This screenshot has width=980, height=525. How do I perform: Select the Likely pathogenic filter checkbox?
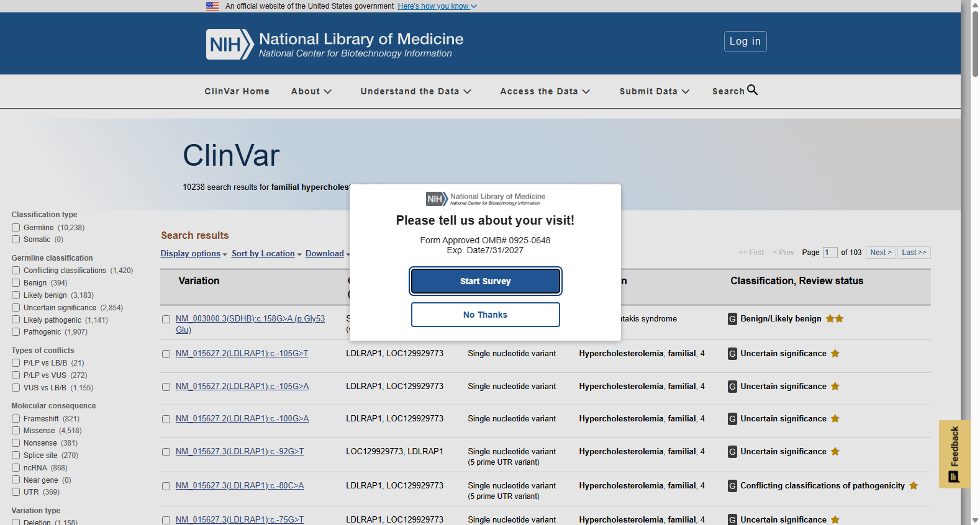(16, 320)
